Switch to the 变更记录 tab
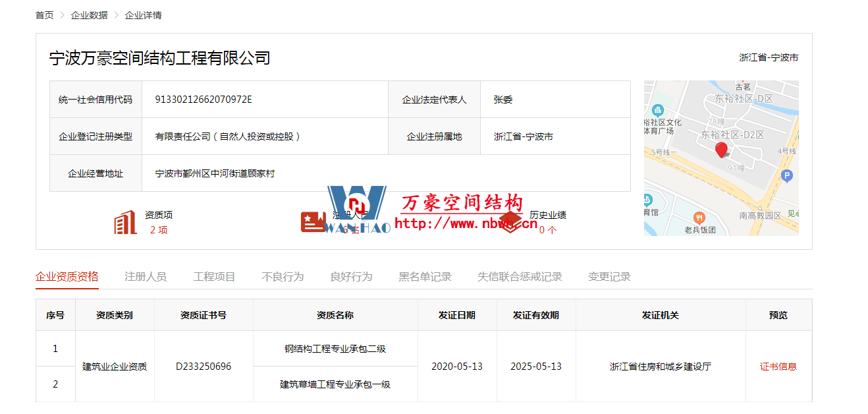This screenshot has height=414, width=868. [609, 277]
